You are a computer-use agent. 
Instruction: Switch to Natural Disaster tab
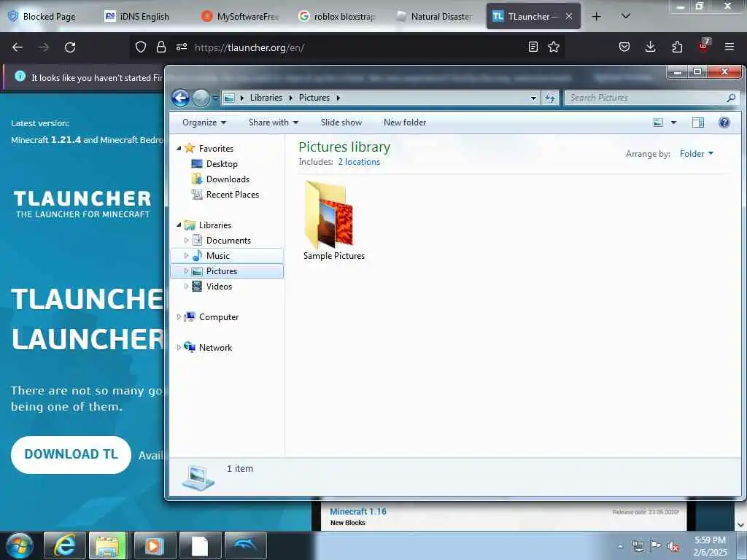point(436,17)
